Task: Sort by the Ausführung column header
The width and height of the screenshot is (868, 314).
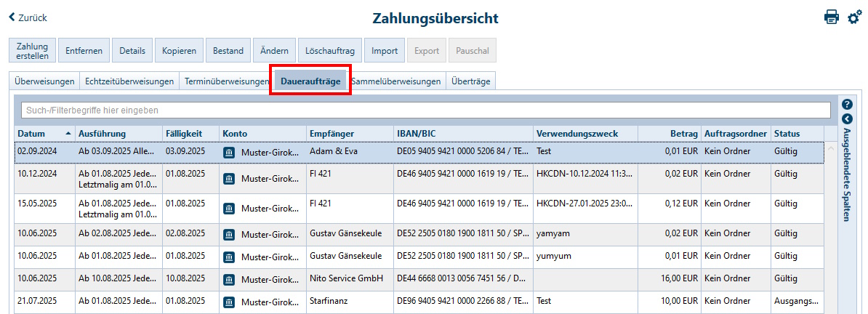Action: tap(119, 134)
